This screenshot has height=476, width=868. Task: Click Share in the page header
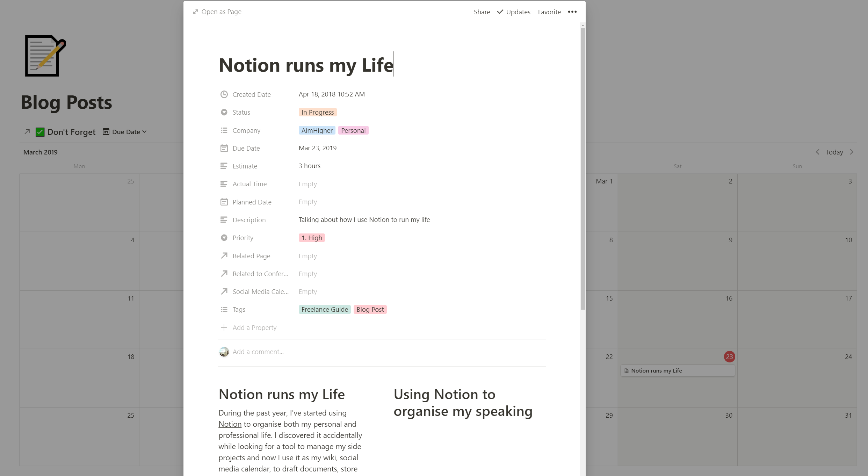tap(482, 12)
